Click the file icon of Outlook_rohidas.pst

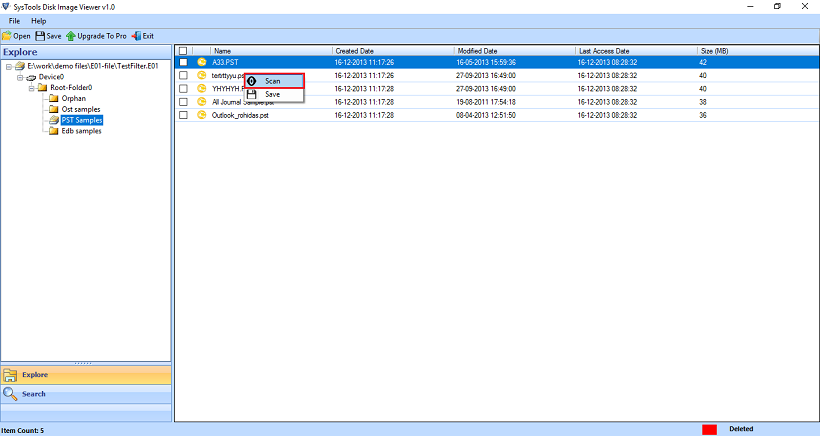(201, 115)
